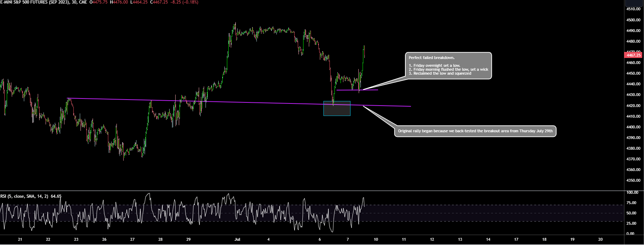Image resolution: width=644 pixels, height=245 pixels.
Task: Select the Original rally began callout note
Action: (475, 131)
